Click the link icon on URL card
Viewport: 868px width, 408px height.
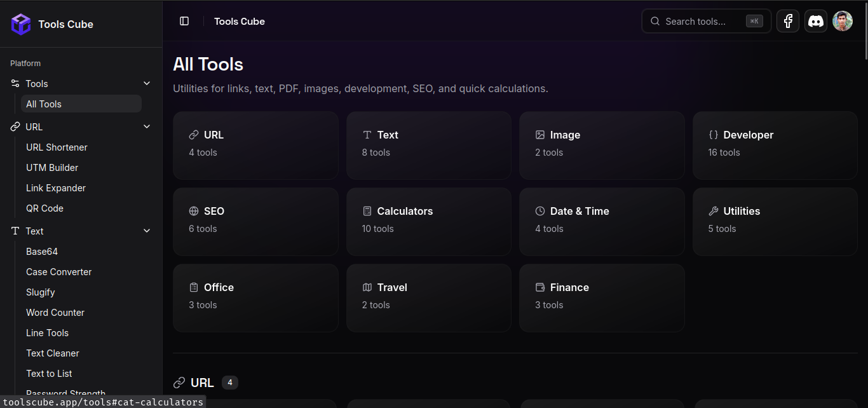(x=194, y=135)
